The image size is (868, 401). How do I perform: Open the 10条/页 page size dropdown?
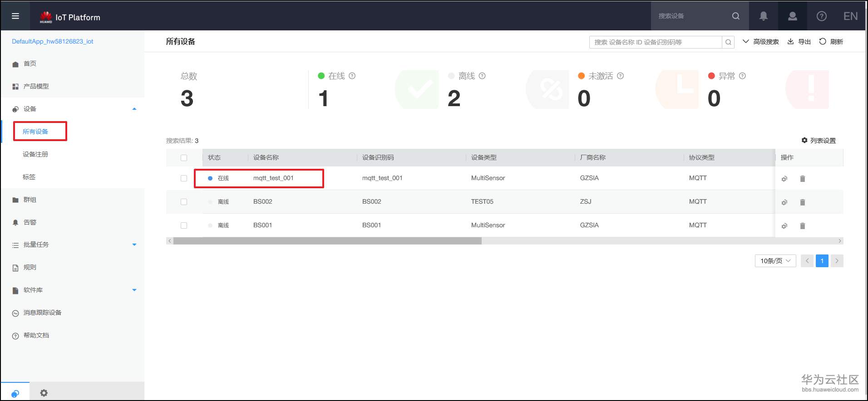(775, 261)
